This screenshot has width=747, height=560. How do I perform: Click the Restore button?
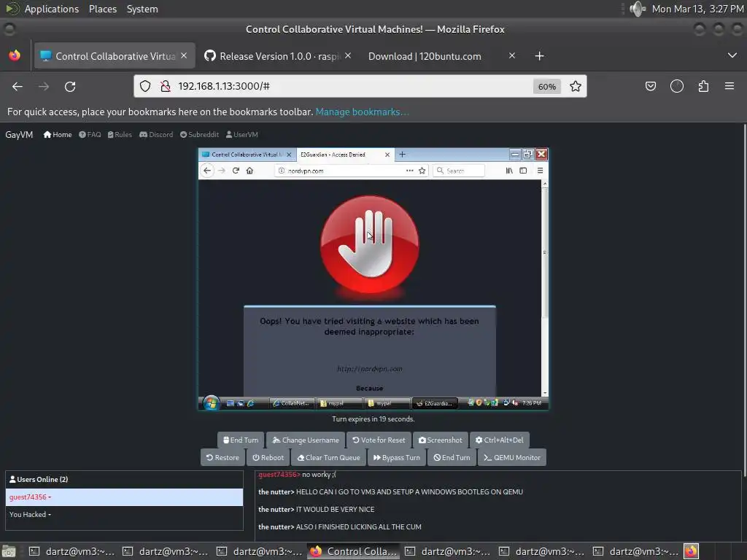tap(222, 458)
